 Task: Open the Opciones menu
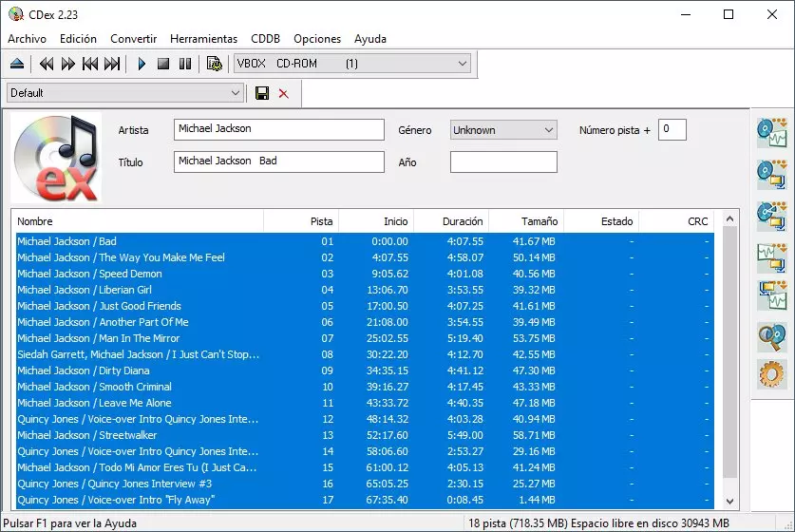[317, 39]
